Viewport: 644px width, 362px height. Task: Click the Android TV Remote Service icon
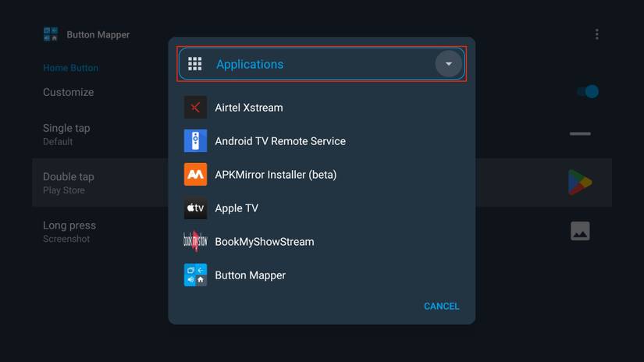(x=195, y=141)
